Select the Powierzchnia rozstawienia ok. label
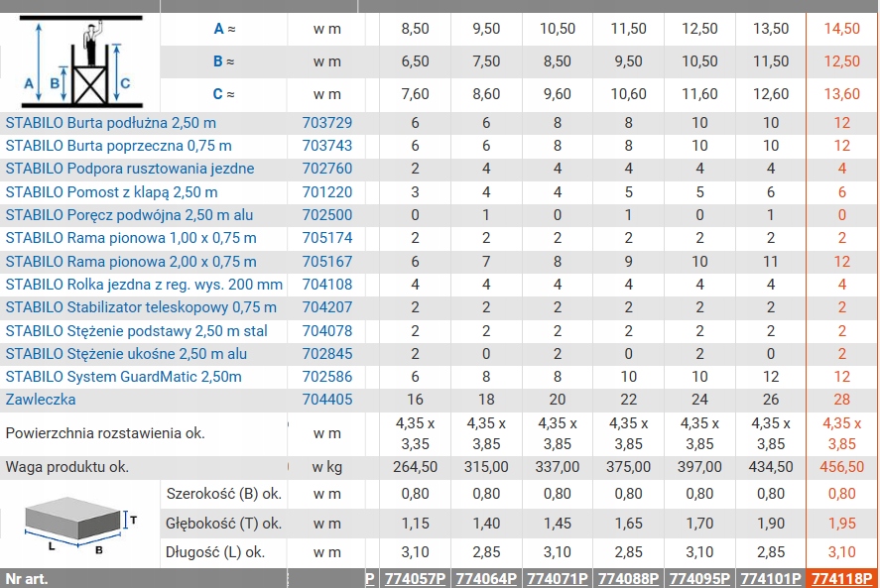The height and width of the screenshot is (588, 880). point(105,433)
